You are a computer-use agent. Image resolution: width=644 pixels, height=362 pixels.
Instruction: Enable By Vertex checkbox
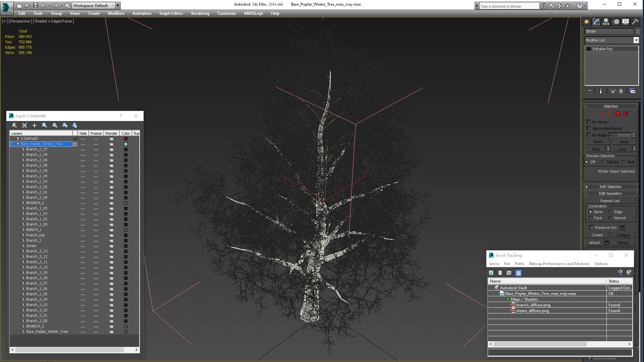click(589, 122)
